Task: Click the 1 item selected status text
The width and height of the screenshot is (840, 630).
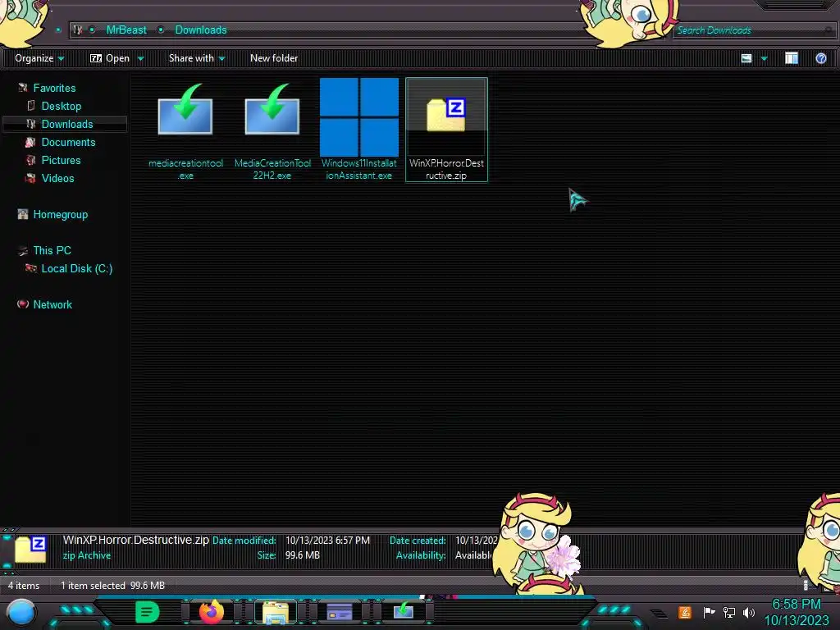Action: pos(94,586)
